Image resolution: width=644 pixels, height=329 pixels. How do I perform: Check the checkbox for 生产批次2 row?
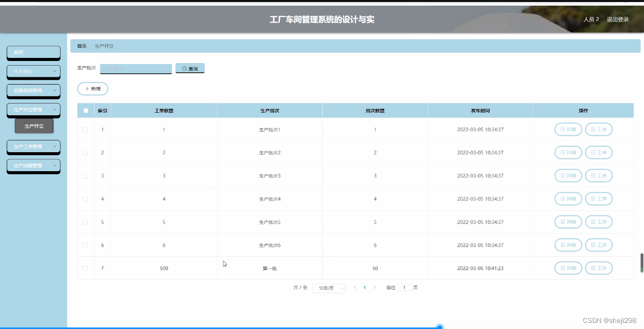pyautogui.click(x=85, y=152)
